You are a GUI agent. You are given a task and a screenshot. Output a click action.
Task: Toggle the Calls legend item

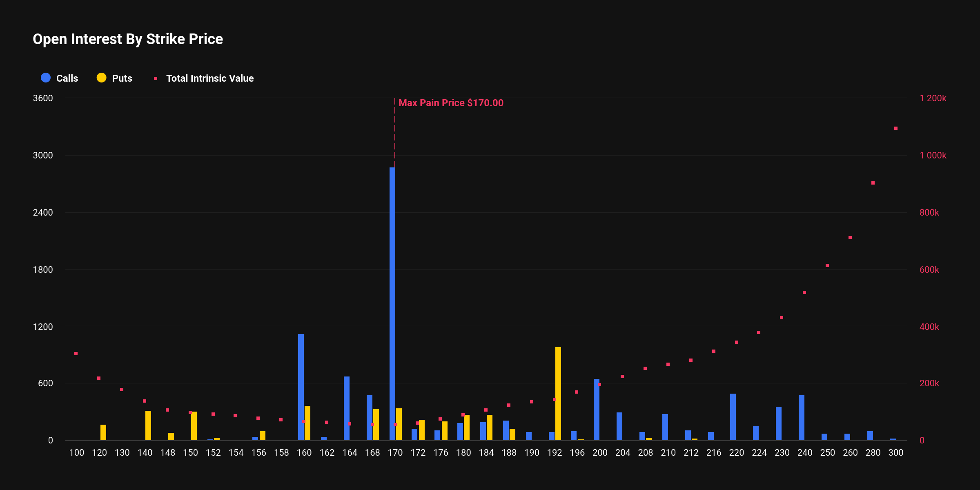coord(67,78)
